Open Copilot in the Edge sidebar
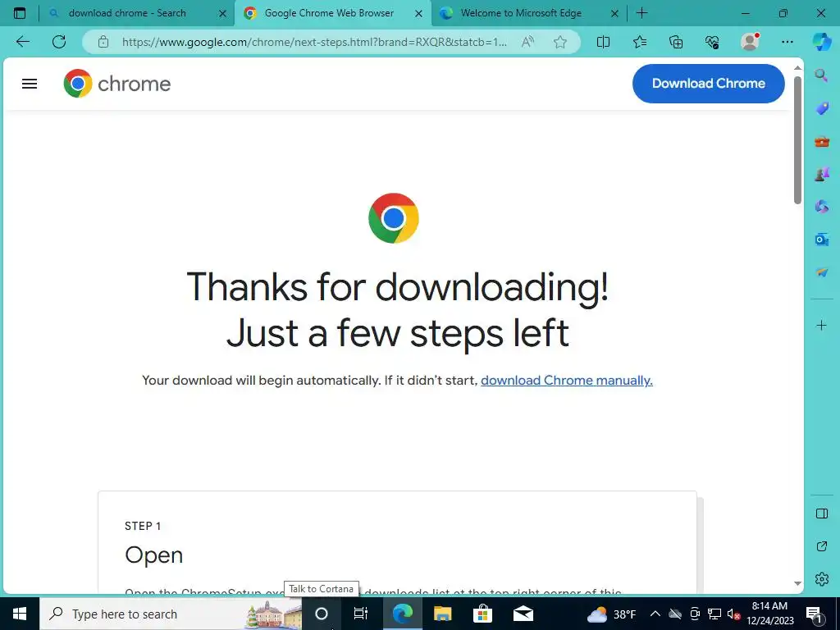The width and height of the screenshot is (840, 630). point(822,42)
